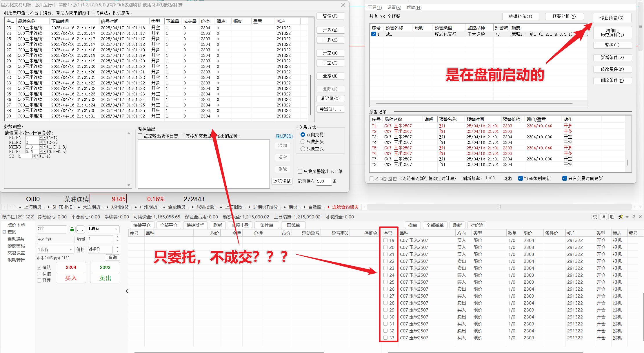Click horizontal scrollbar under the alert list
Image resolution: width=644 pixels, height=353 pixels.
coord(474,103)
